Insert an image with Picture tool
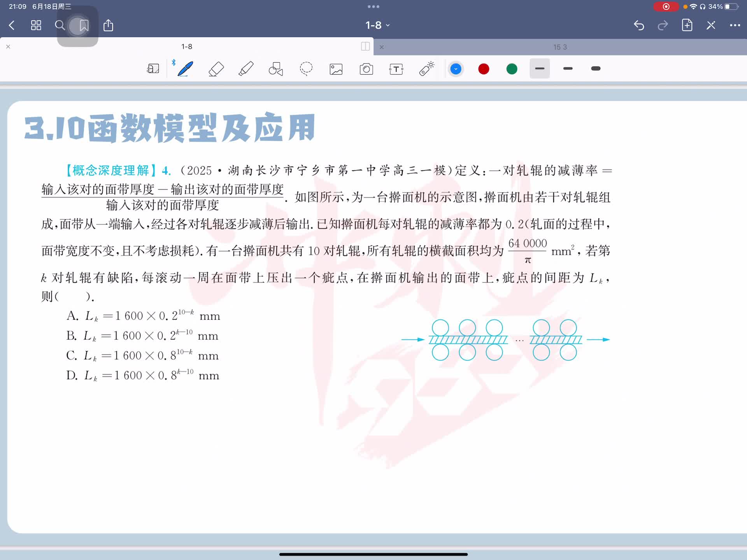Viewport: 747px width, 560px height. (x=336, y=69)
